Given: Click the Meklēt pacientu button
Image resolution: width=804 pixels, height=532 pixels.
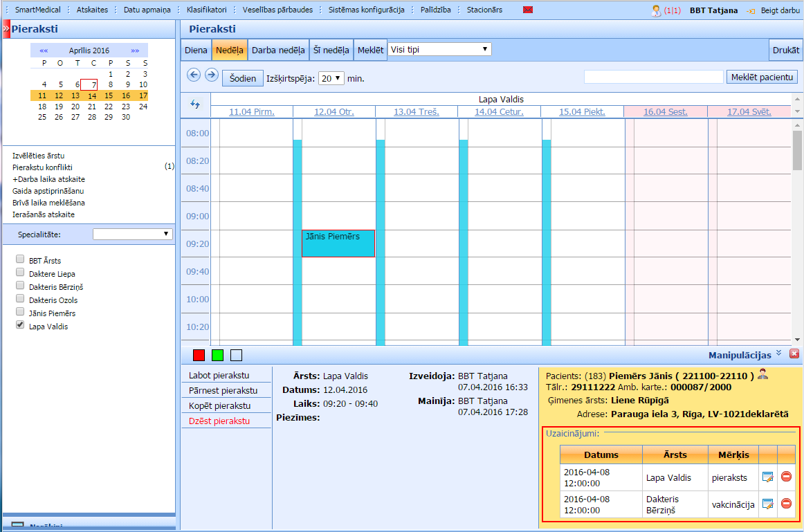Looking at the screenshot, I should [762, 77].
